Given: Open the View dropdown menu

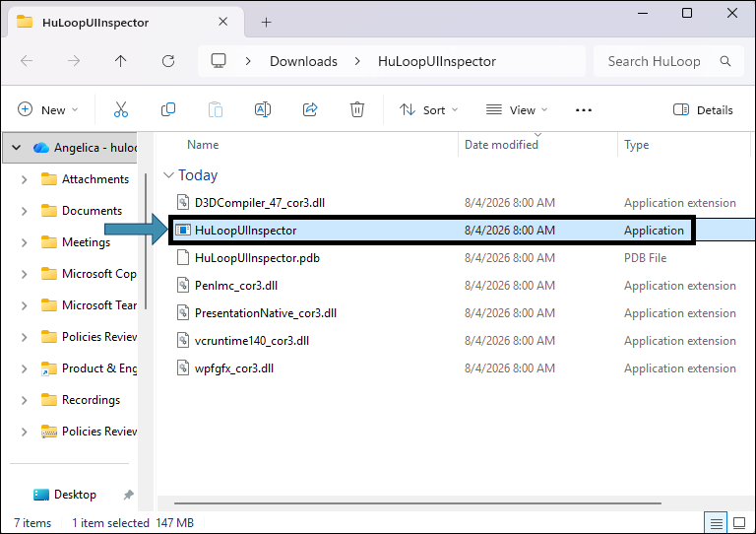Looking at the screenshot, I should [517, 110].
